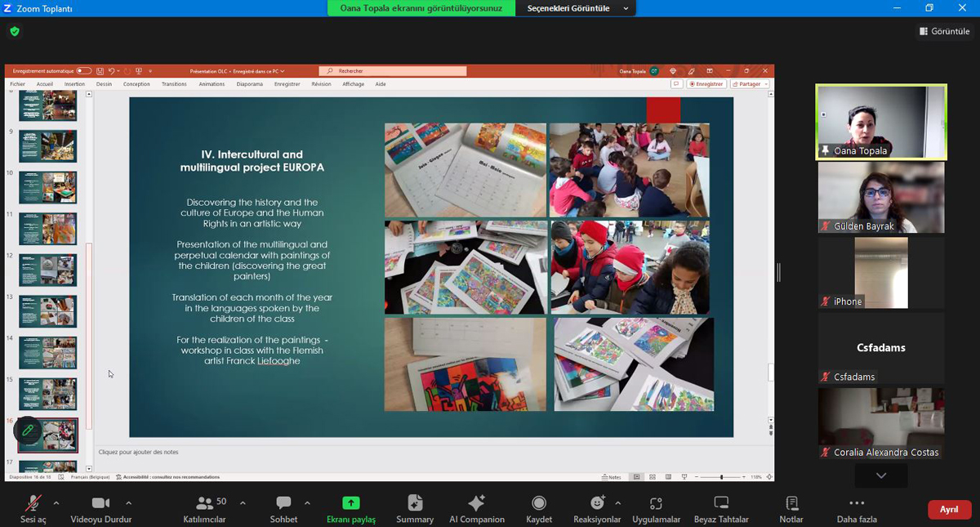The width and height of the screenshot is (980, 527).
Task: Adjust the PowerPoint zoom slider
Action: [x=721, y=477]
